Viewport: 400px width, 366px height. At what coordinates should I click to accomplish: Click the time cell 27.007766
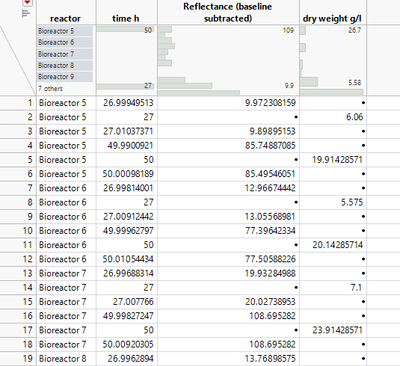pyautogui.click(x=133, y=302)
